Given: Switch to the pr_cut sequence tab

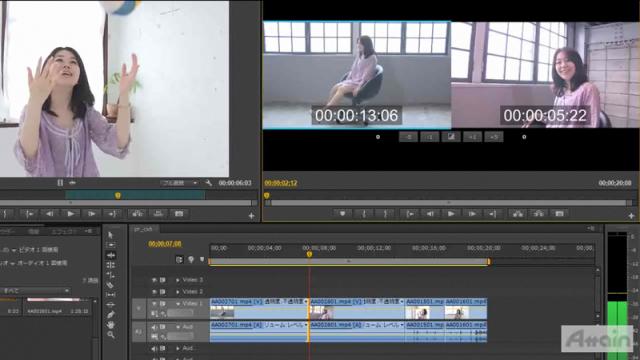Looking at the screenshot, I should pos(143,229).
